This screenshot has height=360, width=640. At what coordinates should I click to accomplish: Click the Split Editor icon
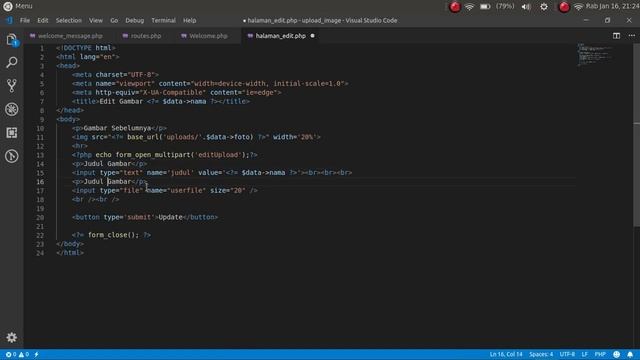pos(616,36)
